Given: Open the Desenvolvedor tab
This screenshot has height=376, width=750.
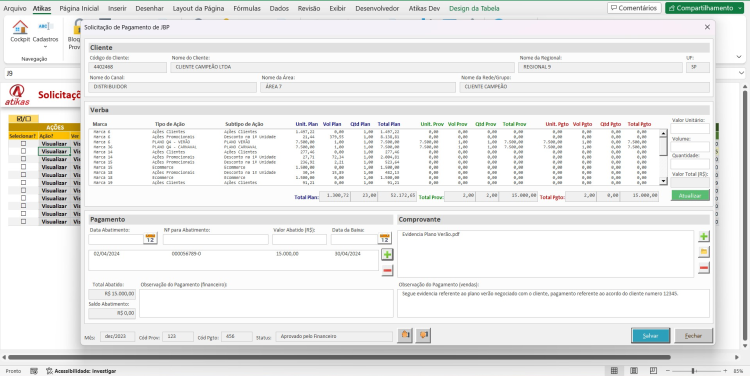Looking at the screenshot, I should pos(377,8).
